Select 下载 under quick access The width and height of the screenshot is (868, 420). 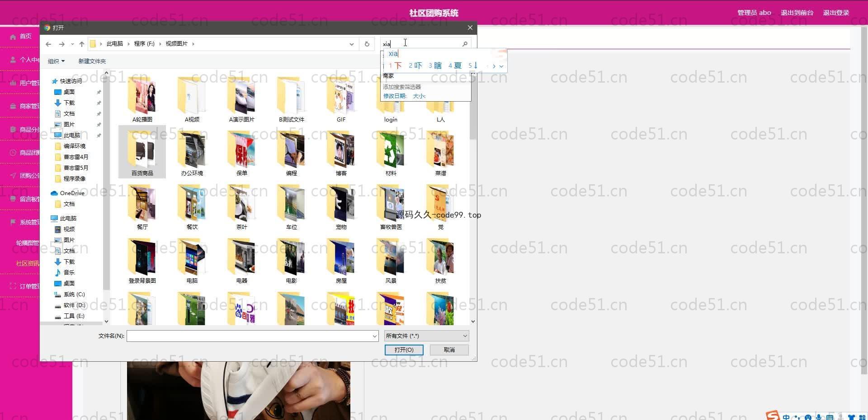click(x=69, y=103)
